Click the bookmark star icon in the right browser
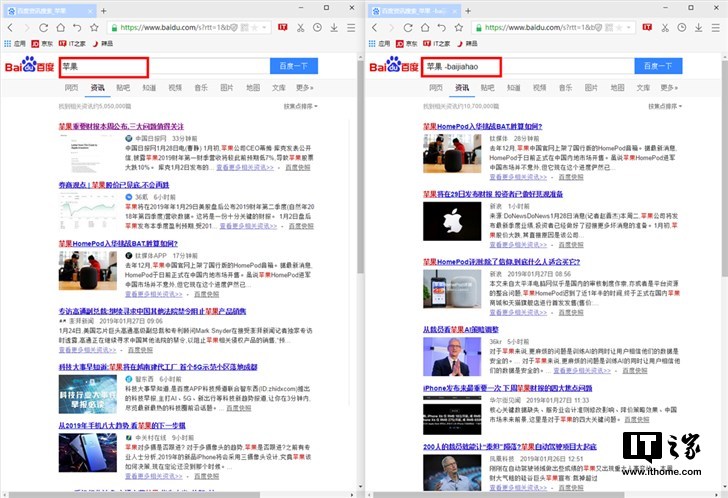The image size is (728, 498). [x=460, y=27]
